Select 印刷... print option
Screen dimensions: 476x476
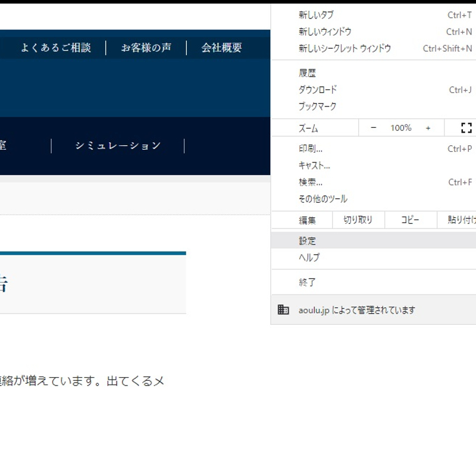[x=374, y=149]
